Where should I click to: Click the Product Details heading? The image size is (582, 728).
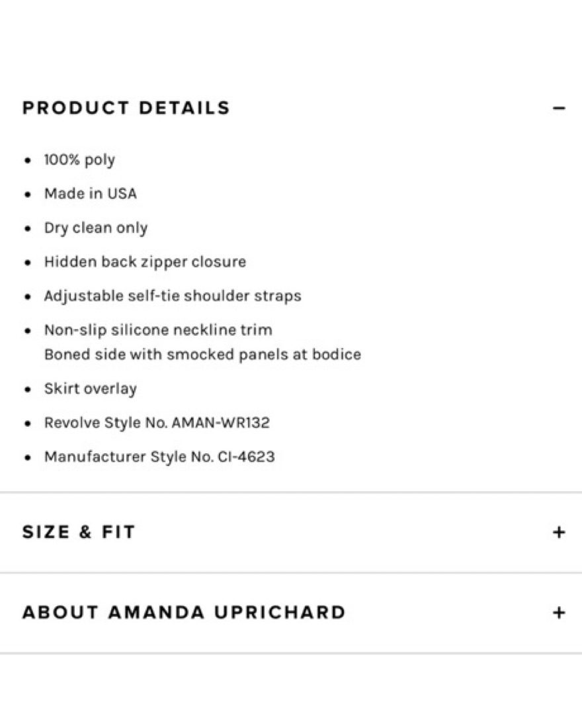point(126,108)
